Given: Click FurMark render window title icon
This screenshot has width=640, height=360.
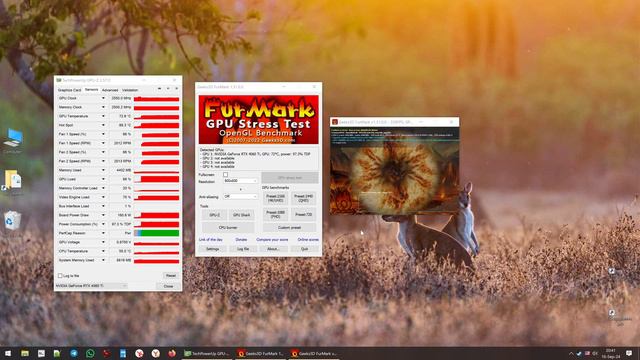Looking at the screenshot, I should (335, 122).
